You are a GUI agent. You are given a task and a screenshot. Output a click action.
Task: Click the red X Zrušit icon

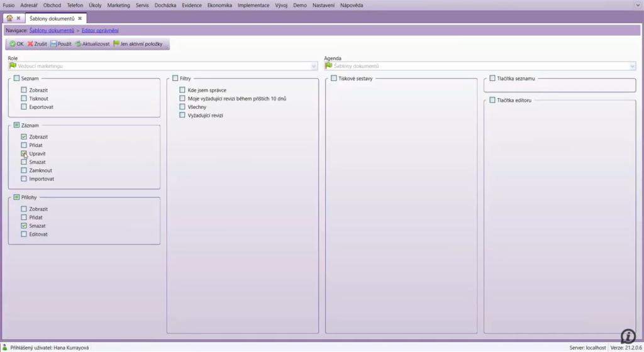[x=30, y=44]
